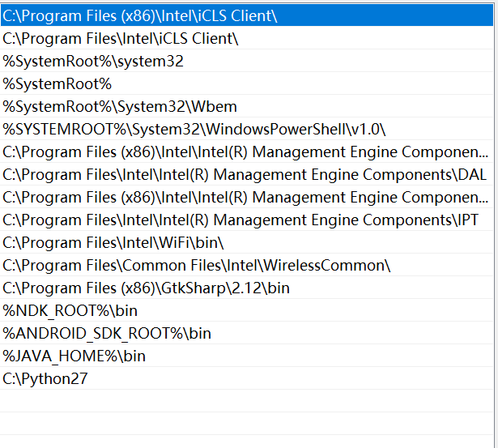Choose the %SystemRoot%\System32\Wbem entry

coord(120,106)
